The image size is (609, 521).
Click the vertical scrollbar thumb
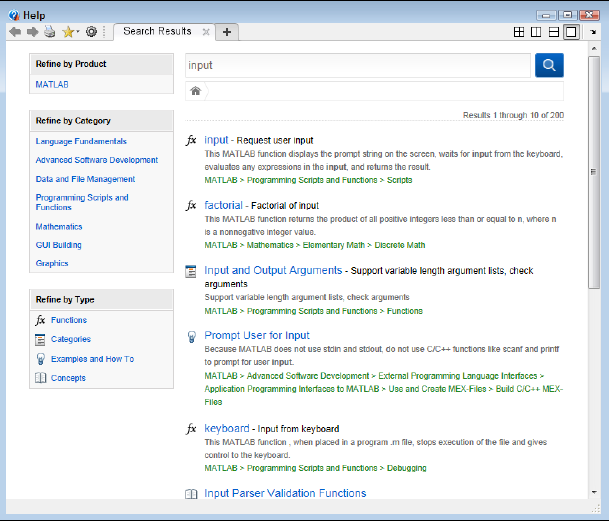(x=594, y=172)
